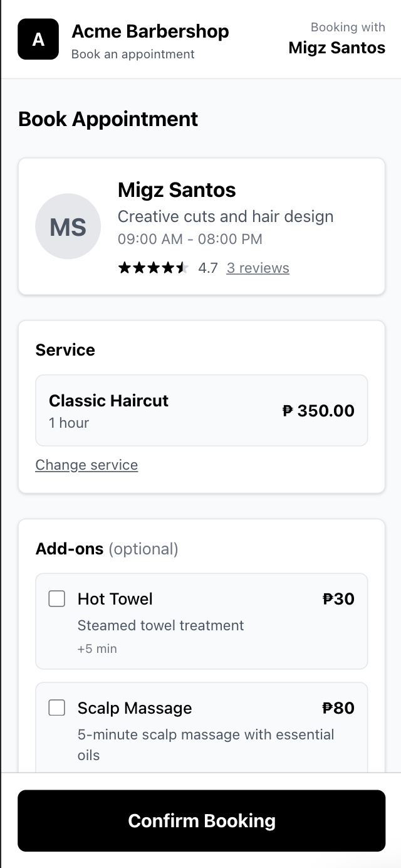
Task: Click the half-filled fifth star
Action: (182, 268)
